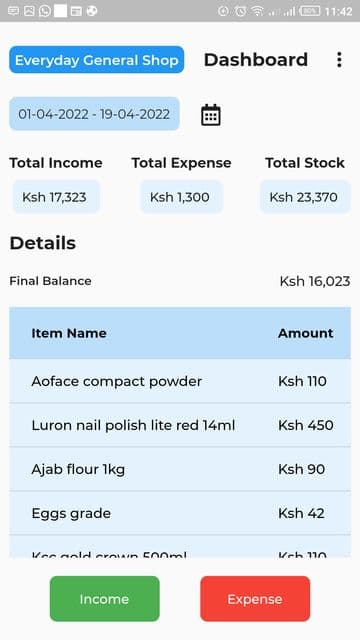The image size is (360, 640).
Task: Select the Everyday General Shop switcher
Action: tap(97, 60)
